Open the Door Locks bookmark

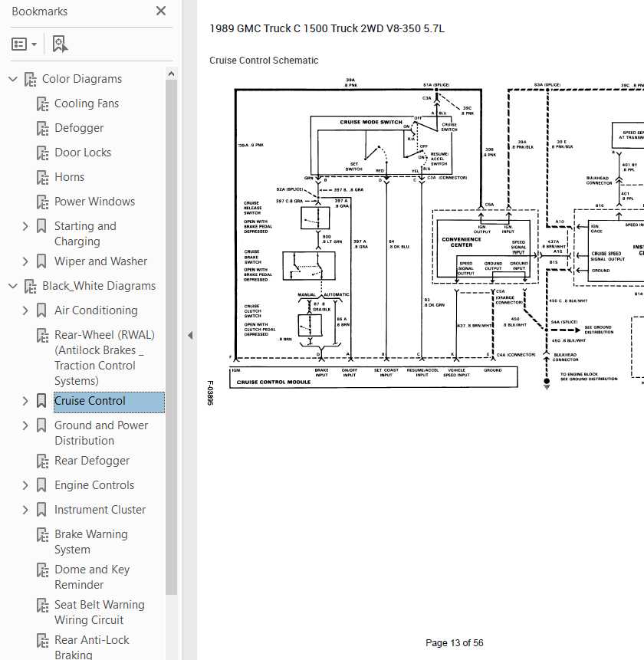pos(83,153)
